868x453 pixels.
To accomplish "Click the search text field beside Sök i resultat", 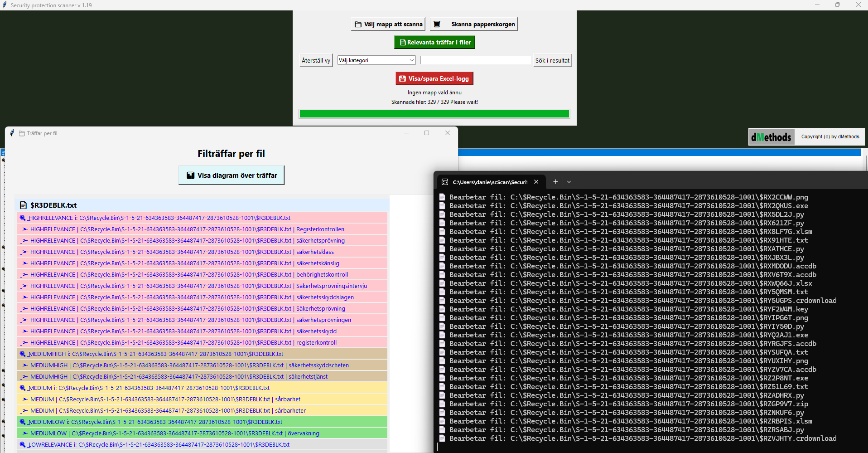I will 475,60.
